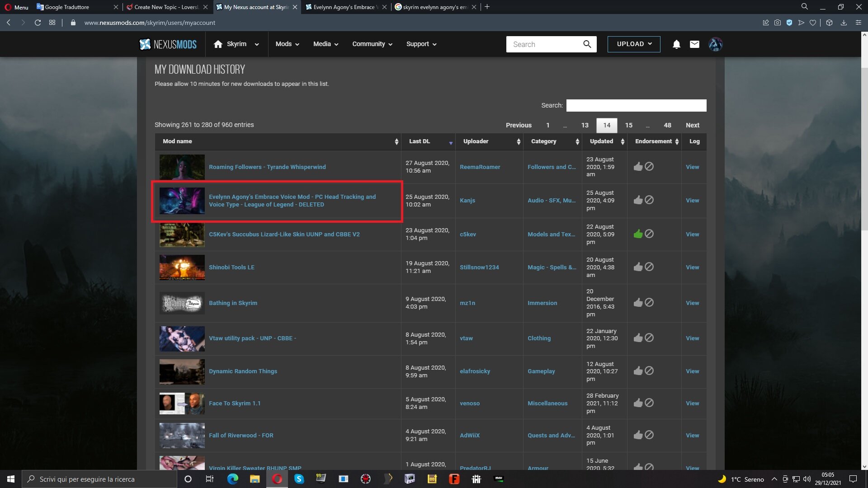Open the Windows Start menu
This screenshot has height=488, width=868.
tap(11, 479)
